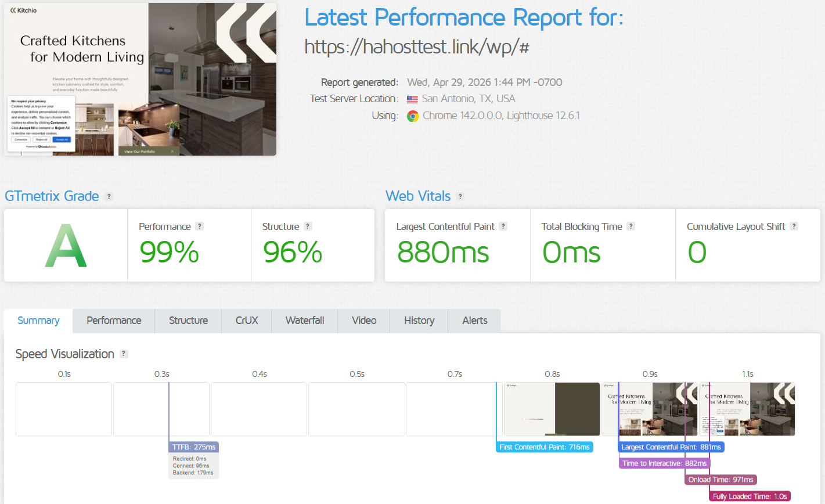Click the Chrome browser icon
825x504 pixels.
click(413, 116)
